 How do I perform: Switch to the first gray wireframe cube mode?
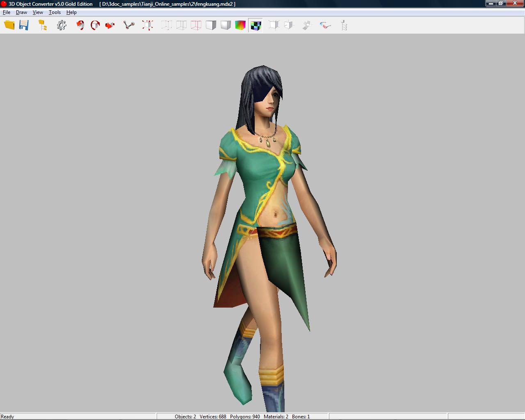[x=167, y=25]
